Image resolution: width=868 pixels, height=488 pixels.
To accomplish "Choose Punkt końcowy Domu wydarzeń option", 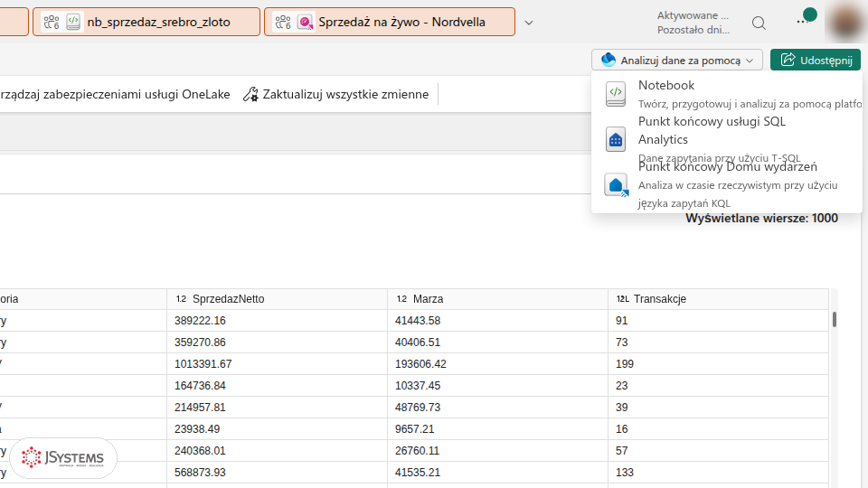I will (x=727, y=184).
